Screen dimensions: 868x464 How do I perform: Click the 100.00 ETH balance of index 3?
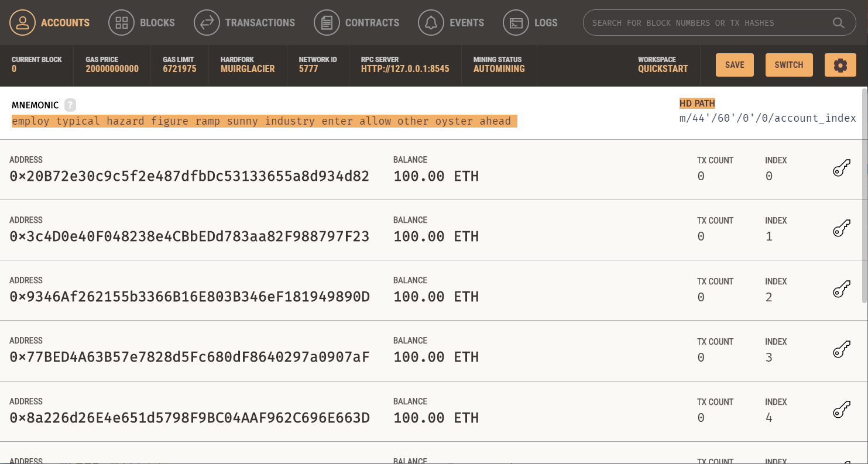436,357
